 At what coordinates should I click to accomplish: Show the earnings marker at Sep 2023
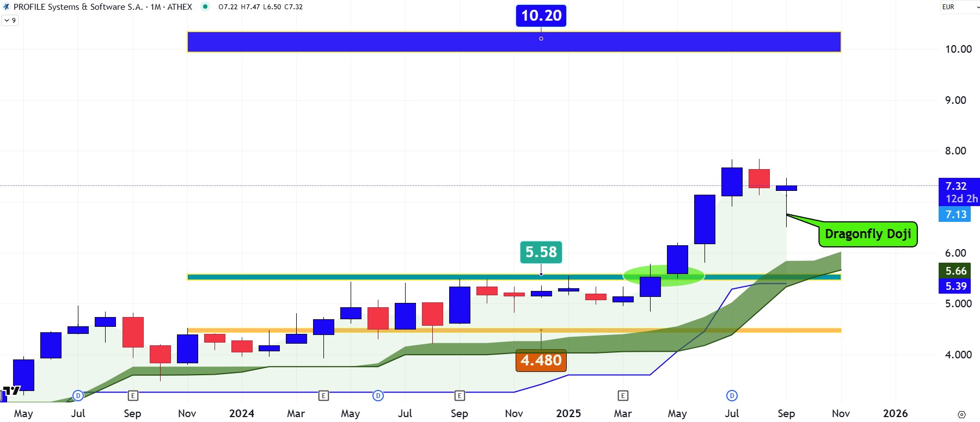pyautogui.click(x=132, y=395)
